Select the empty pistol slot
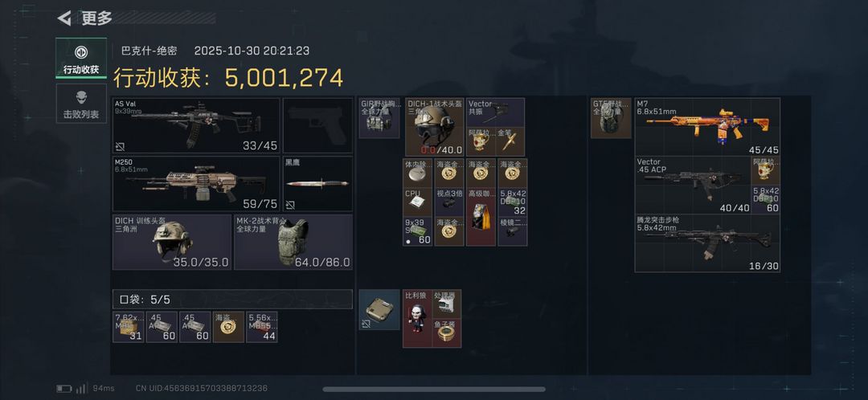Viewport: 868px width, 400px height. click(317, 125)
